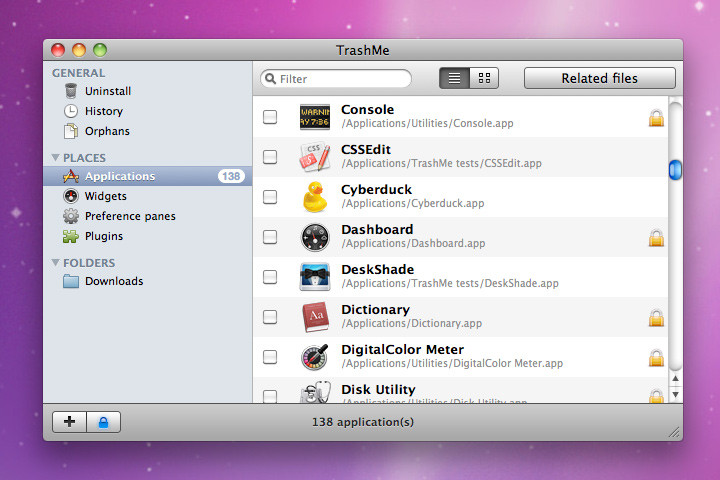Viewport: 720px width, 480px height.
Task: Click the DigitalColor Meter application name
Action: click(402, 350)
